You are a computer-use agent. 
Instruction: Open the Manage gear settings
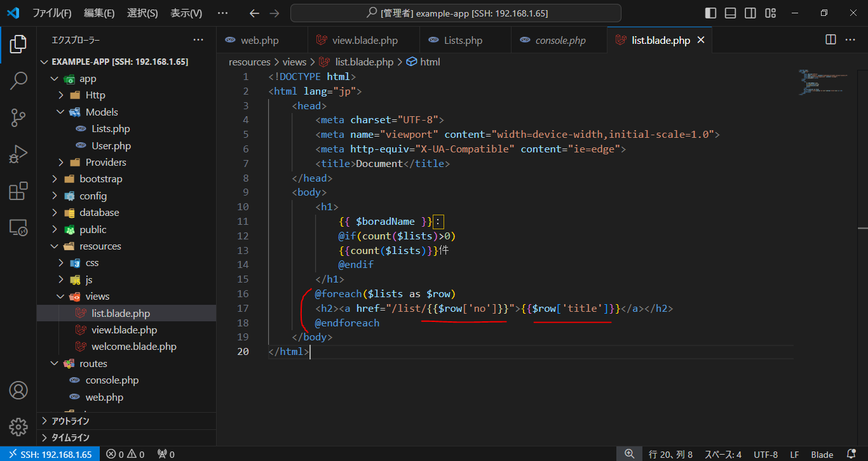[18, 426]
